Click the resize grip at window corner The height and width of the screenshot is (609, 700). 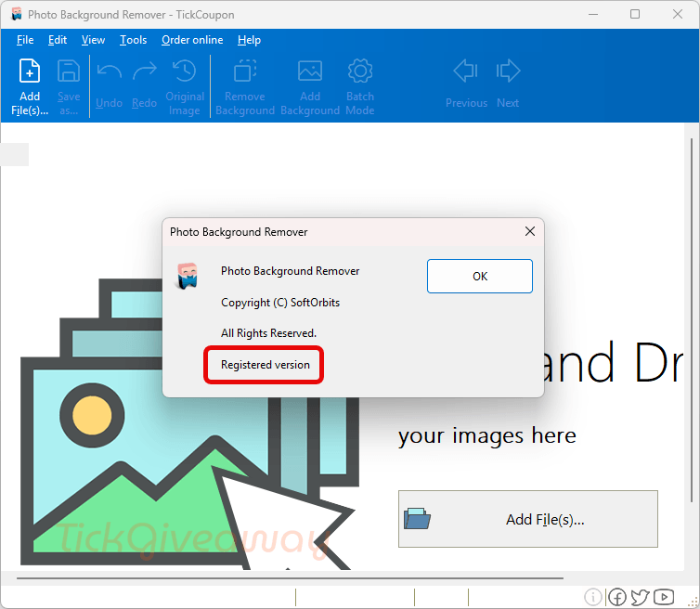(693, 603)
